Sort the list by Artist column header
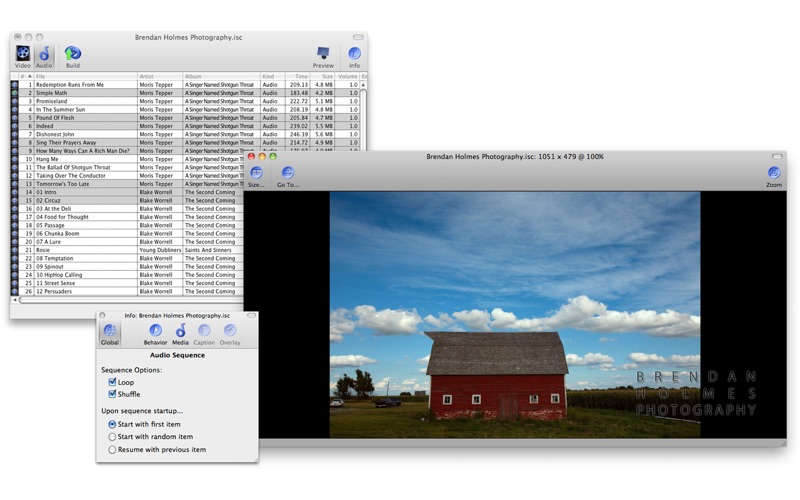Image resolution: width=800 pixels, height=500 pixels. [160, 76]
